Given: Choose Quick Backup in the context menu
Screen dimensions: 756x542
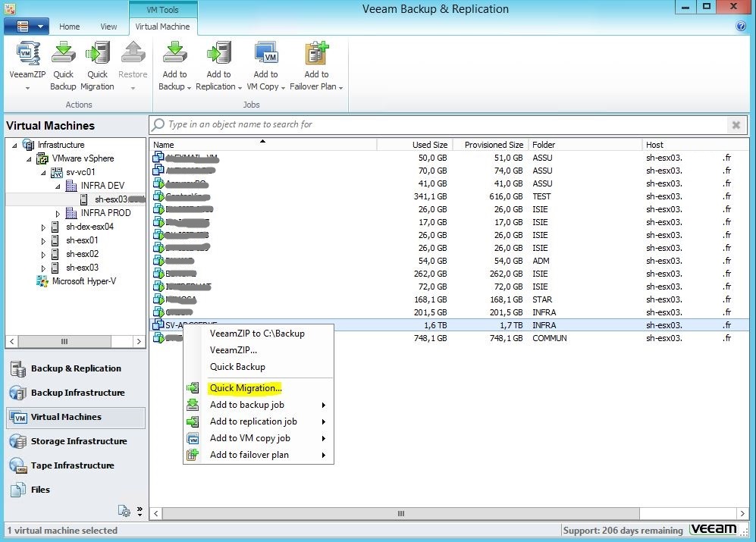Looking at the screenshot, I should coord(259,366).
